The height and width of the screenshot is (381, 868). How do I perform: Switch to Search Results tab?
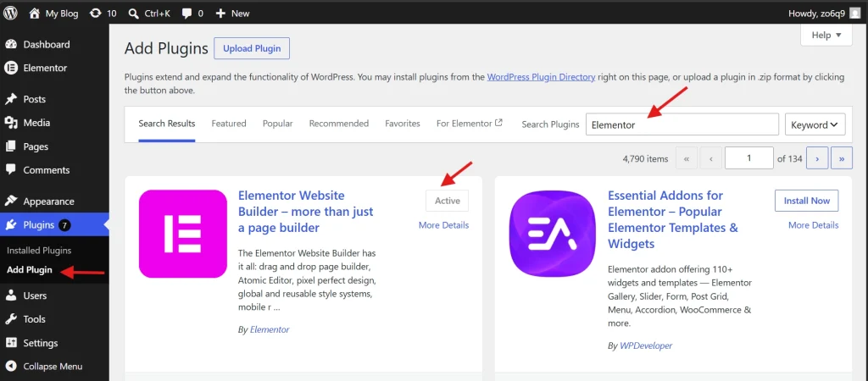(167, 124)
